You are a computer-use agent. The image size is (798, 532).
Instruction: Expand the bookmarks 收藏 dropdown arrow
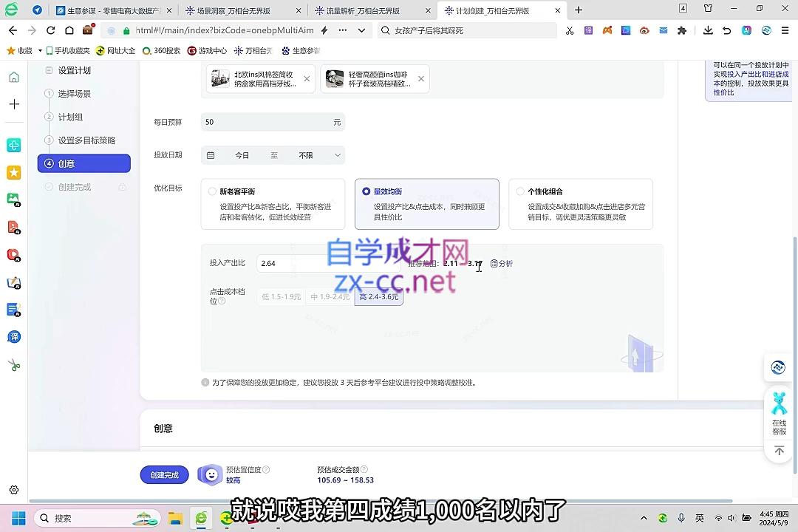(40, 51)
